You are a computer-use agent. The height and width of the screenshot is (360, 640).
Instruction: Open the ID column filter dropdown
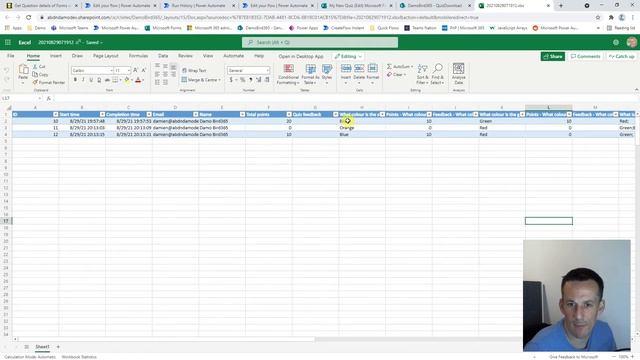click(x=56, y=114)
